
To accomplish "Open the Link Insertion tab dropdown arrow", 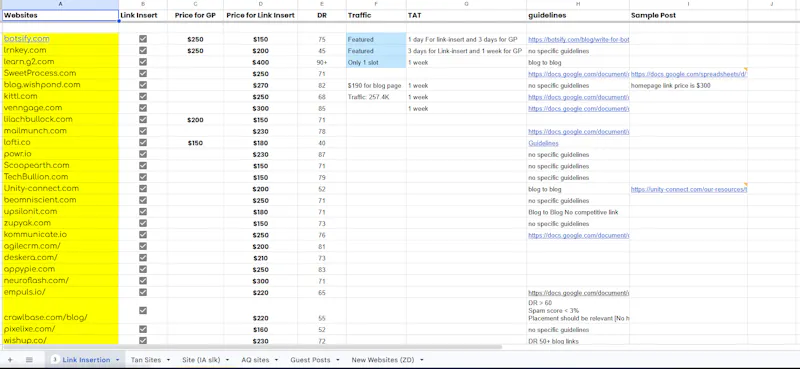I will tap(117, 360).
